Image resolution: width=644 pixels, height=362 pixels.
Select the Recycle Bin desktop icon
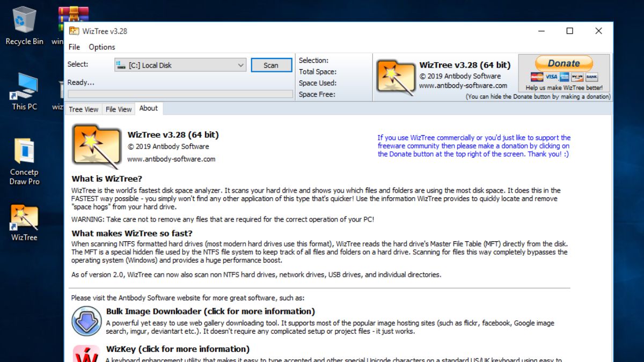pos(24,26)
